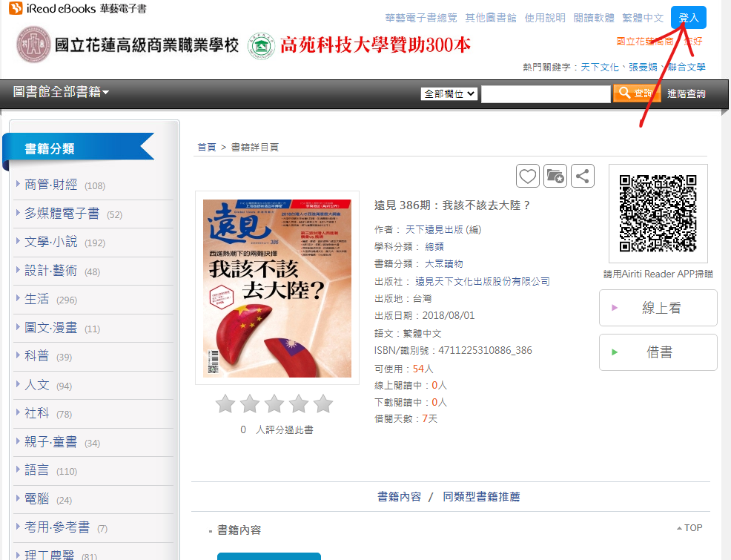Click the 線上看 read online button
This screenshot has width=731, height=560.
658,308
